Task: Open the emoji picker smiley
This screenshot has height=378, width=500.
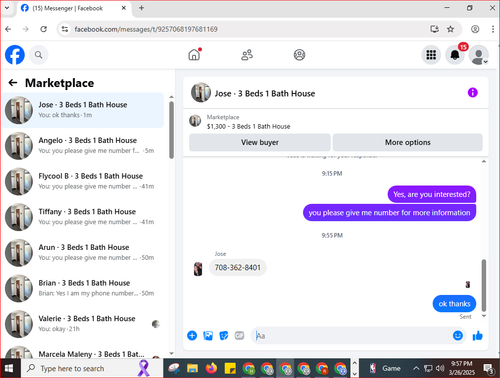Action: point(458,336)
